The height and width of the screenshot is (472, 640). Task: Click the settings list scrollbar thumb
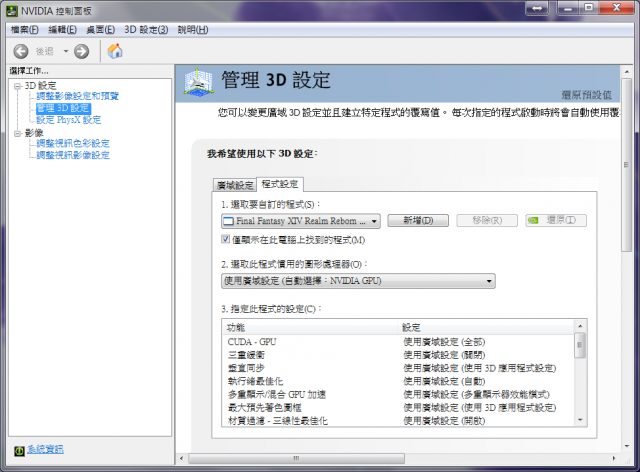point(580,345)
